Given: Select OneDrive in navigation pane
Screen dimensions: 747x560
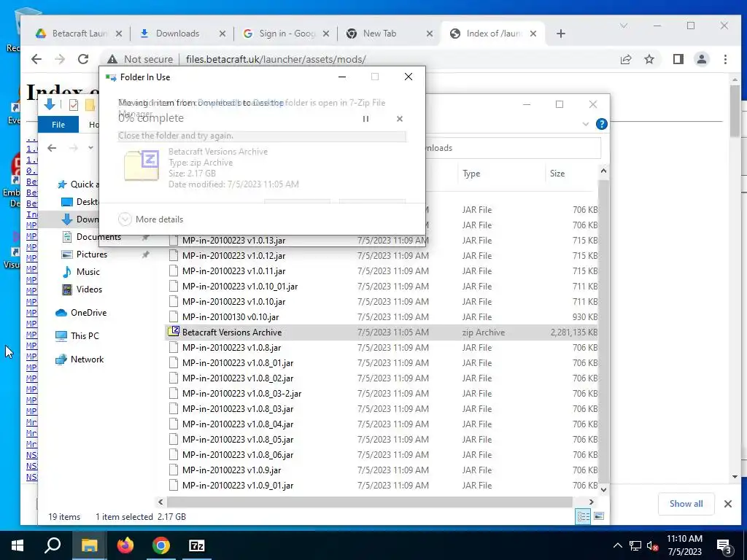Looking at the screenshot, I should pos(88,313).
